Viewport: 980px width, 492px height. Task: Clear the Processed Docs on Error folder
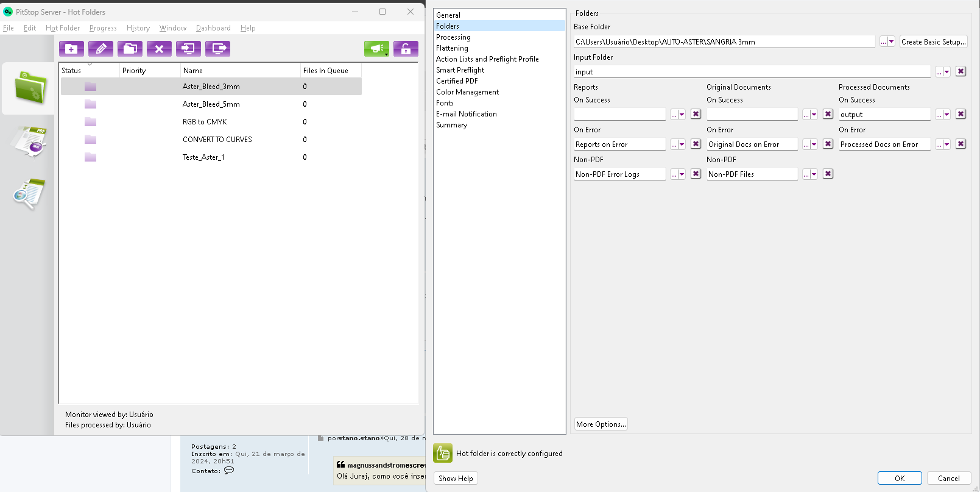(x=961, y=144)
